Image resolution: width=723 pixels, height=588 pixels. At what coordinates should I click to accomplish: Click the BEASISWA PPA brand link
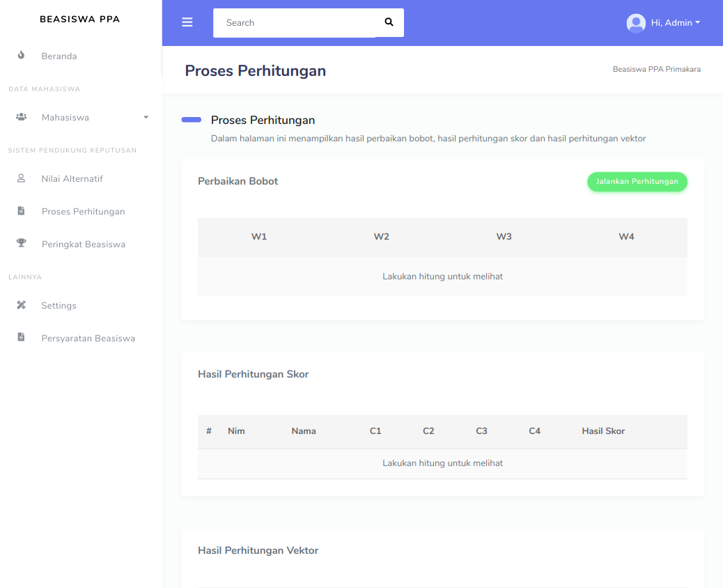[79, 20]
